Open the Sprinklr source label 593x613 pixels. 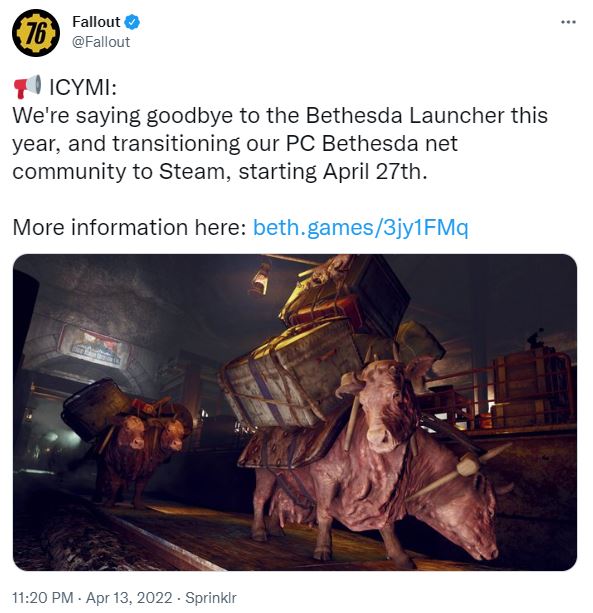pyautogui.click(x=211, y=598)
